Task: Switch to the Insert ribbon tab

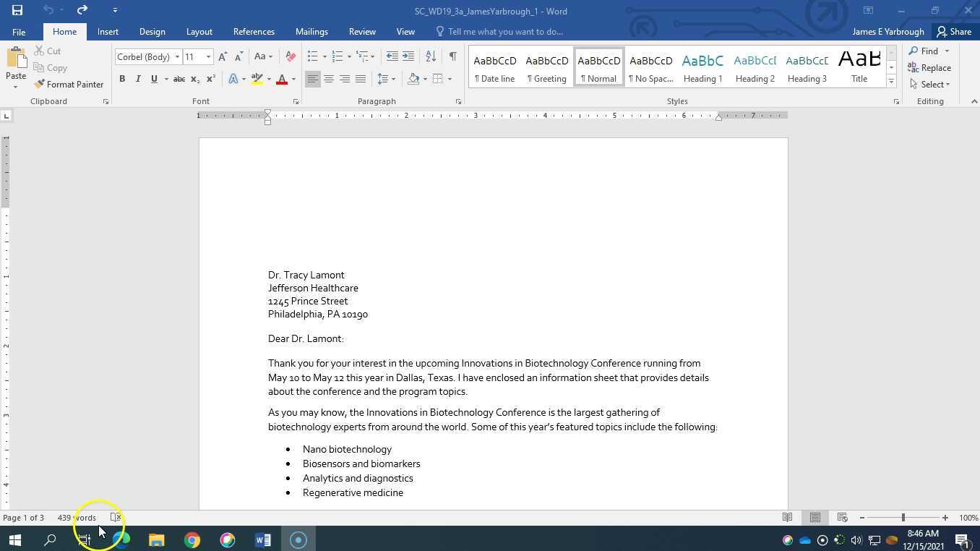Action: (x=107, y=31)
